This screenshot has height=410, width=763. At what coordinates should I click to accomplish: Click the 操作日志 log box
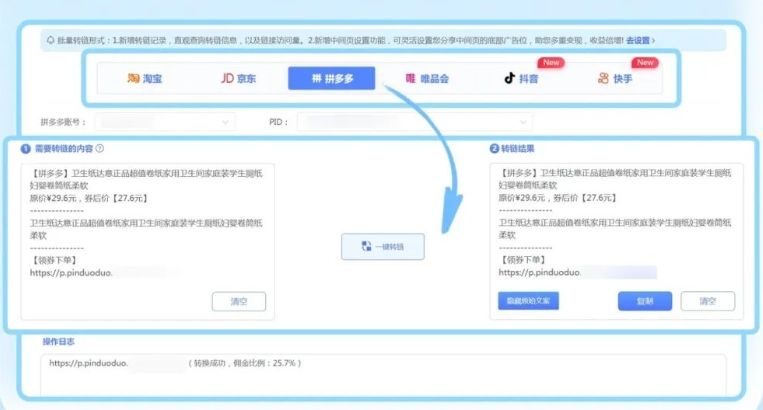pyautogui.click(x=383, y=375)
